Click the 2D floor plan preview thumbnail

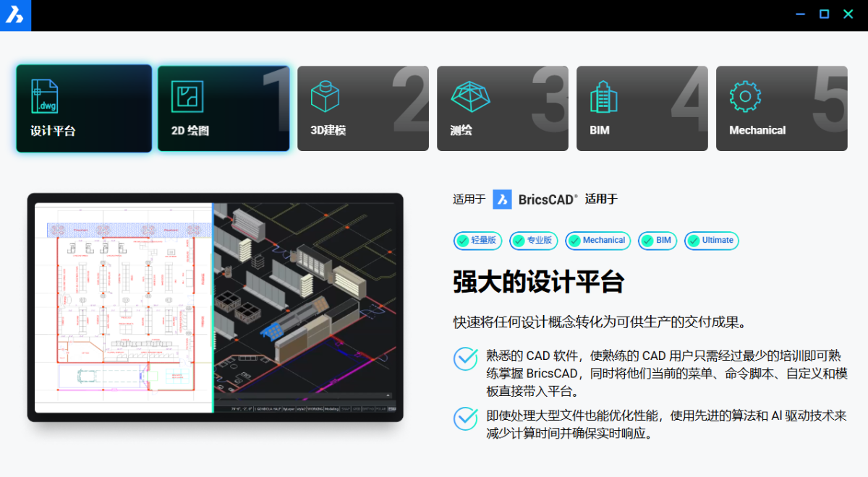click(123, 307)
